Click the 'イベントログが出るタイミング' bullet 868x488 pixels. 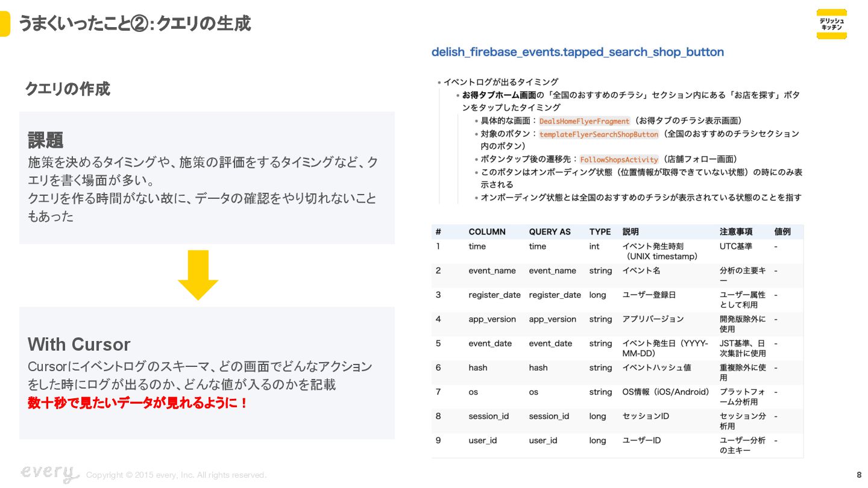pyautogui.click(x=501, y=82)
